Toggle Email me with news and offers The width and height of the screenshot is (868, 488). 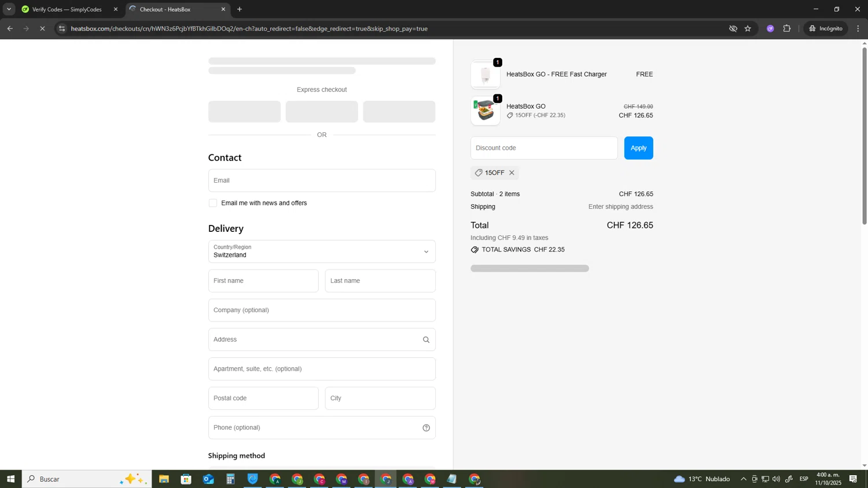point(213,203)
